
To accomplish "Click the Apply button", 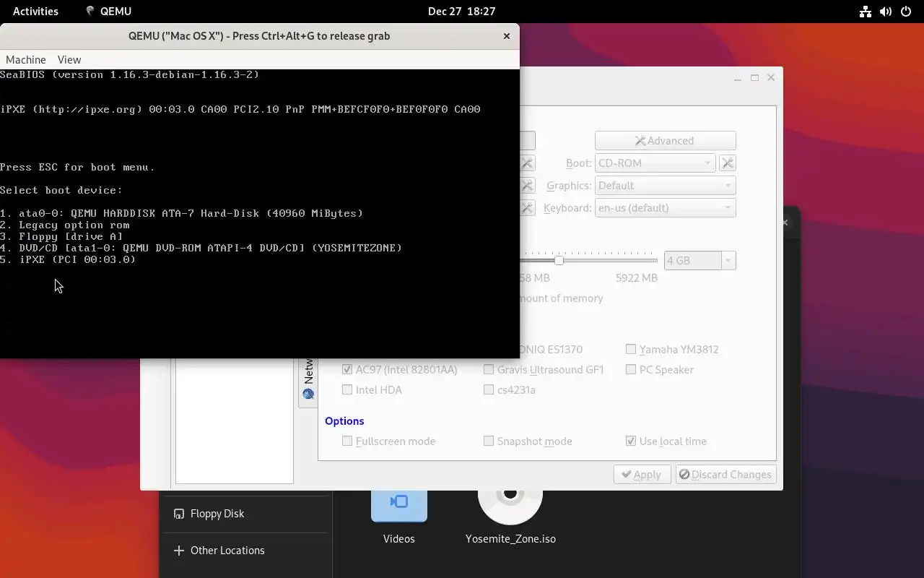I will [642, 475].
